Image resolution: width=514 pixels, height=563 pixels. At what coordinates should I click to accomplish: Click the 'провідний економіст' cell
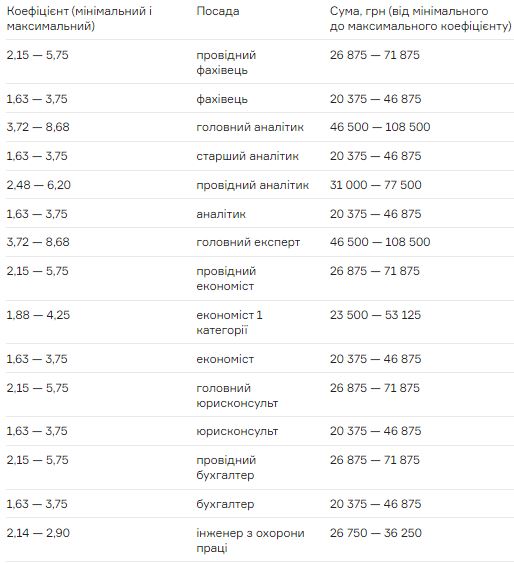tap(226, 279)
